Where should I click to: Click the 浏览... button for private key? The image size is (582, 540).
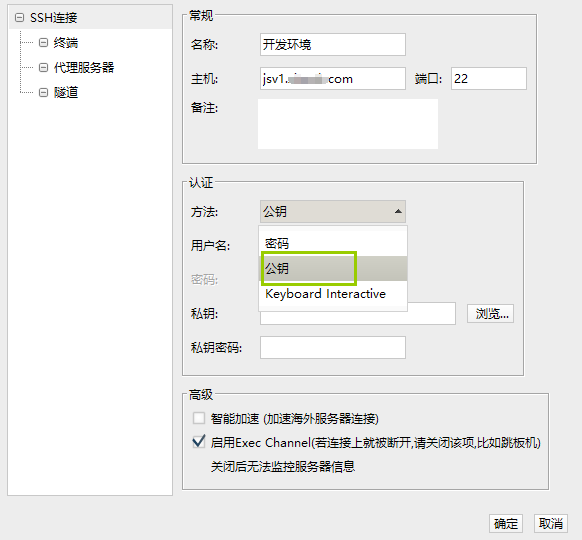[x=490, y=314]
